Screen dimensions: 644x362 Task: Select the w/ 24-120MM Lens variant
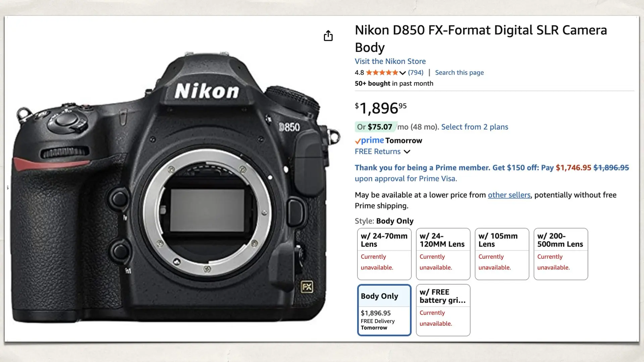[443, 254]
